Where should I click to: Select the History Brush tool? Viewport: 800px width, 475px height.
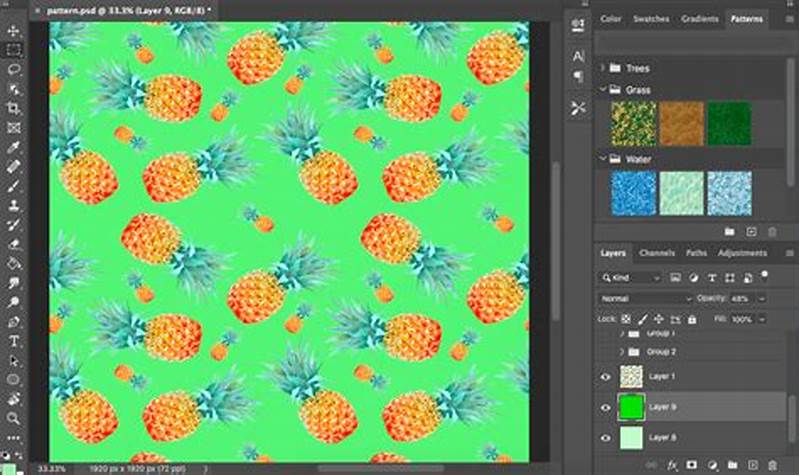pos(14,224)
